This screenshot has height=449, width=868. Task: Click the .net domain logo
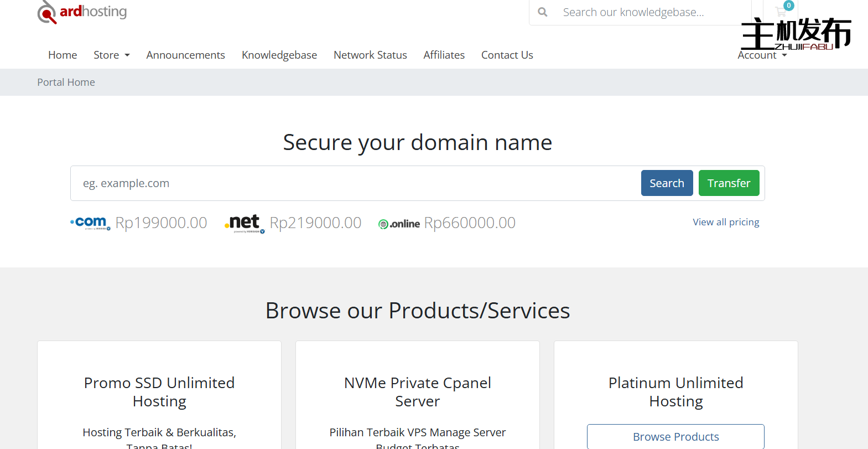pos(245,223)
